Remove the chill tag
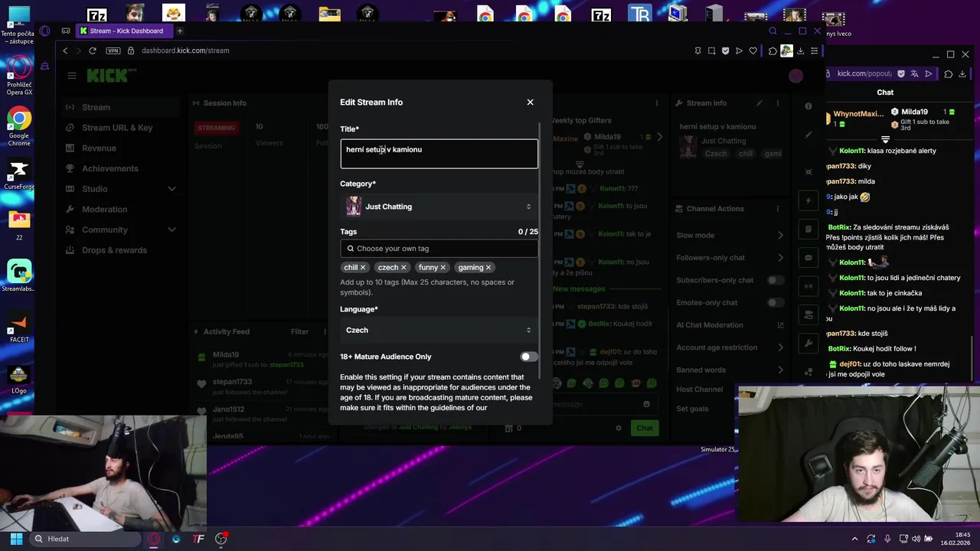The width and height of the screenshot is (980, 551). click(363, 267)
